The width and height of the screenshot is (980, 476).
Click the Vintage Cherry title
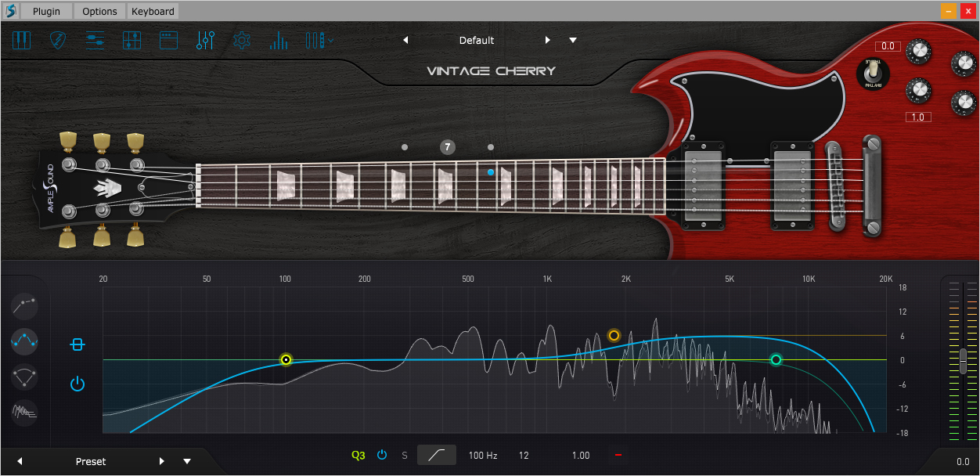tap(491, 71)
